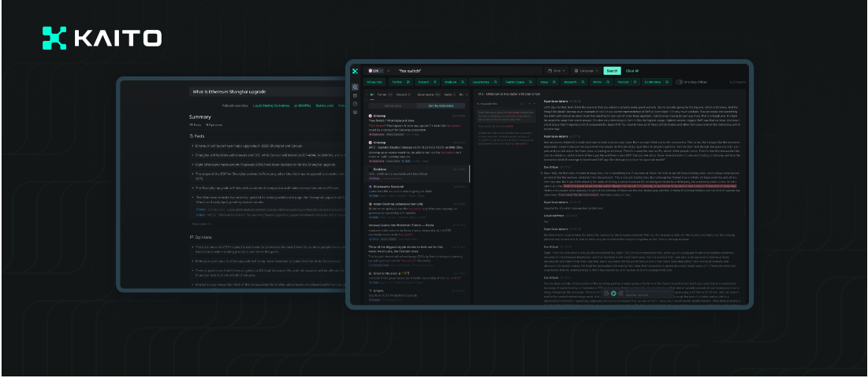
Task: Switch to the Governance results tab
Action: click(428, 94)
